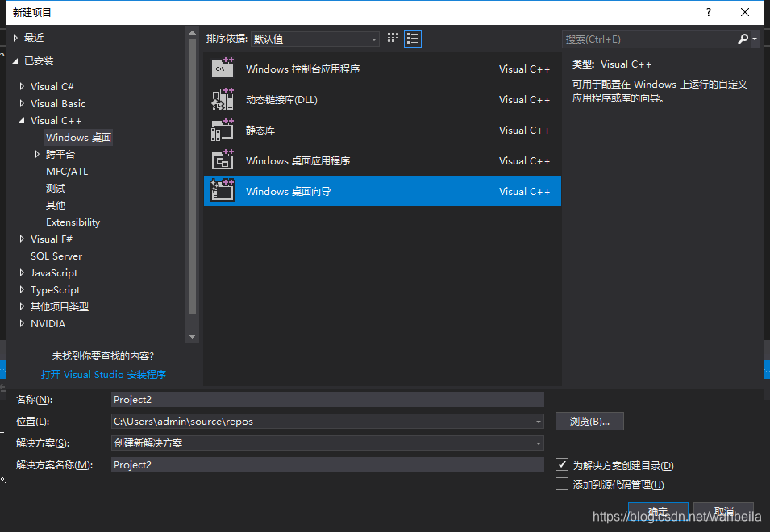770x532 pixels.
Task: Expand the JavaScript node
Action: click(x=22, y=272)
